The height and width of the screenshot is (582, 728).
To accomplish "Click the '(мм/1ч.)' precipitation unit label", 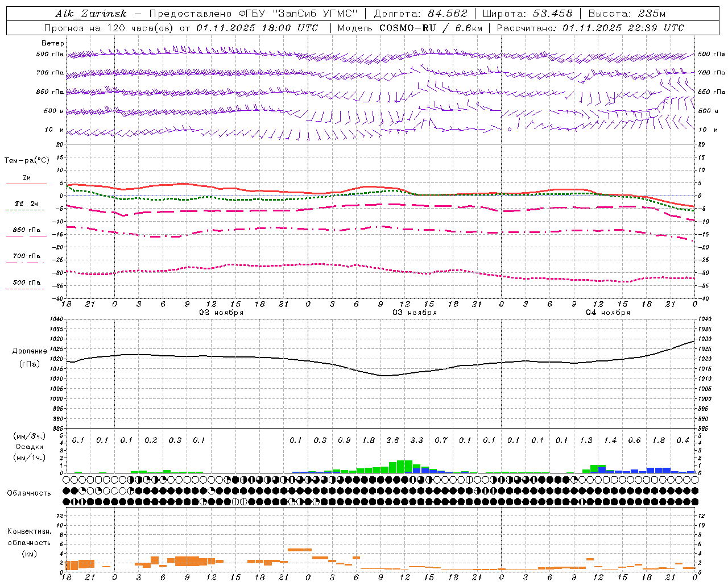I will tap(30, 458).
